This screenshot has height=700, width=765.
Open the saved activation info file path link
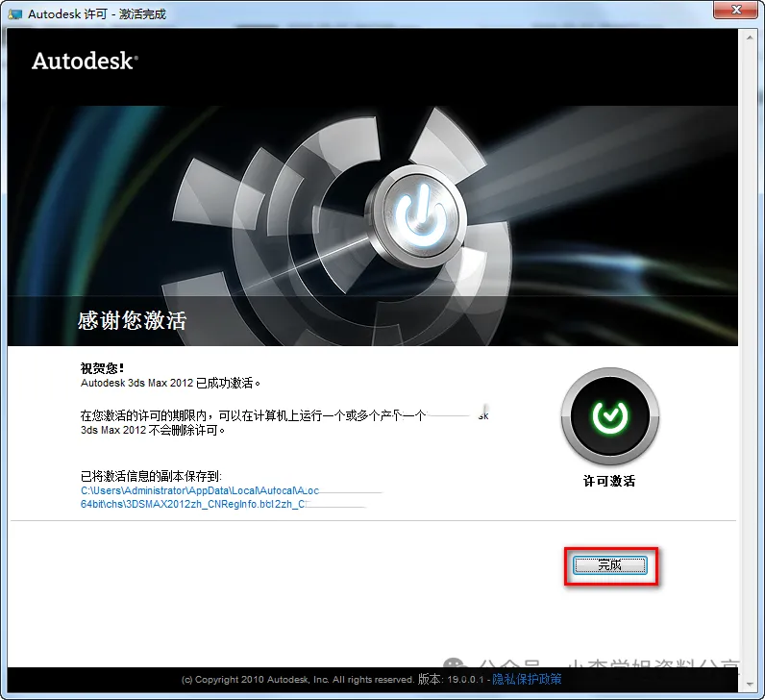(200, 497)
